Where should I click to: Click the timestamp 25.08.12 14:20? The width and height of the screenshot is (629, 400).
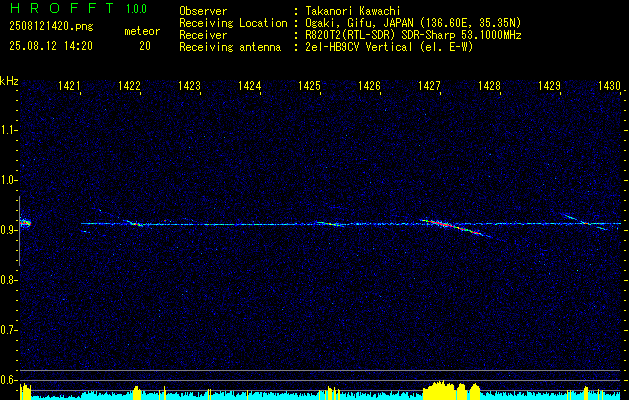[x=51, y=46]
